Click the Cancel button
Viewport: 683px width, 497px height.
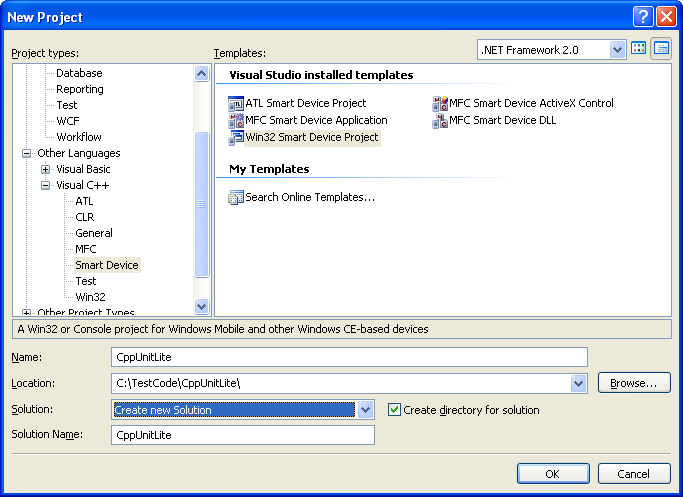(634, 473)
